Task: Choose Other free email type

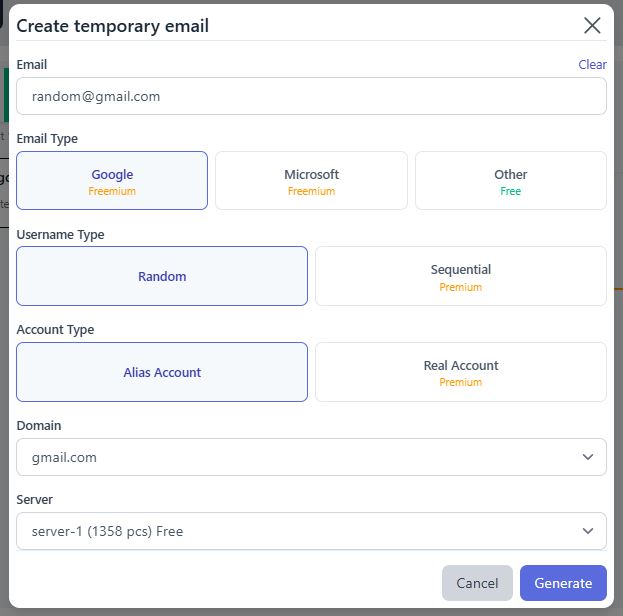Action: coord(511,180)
